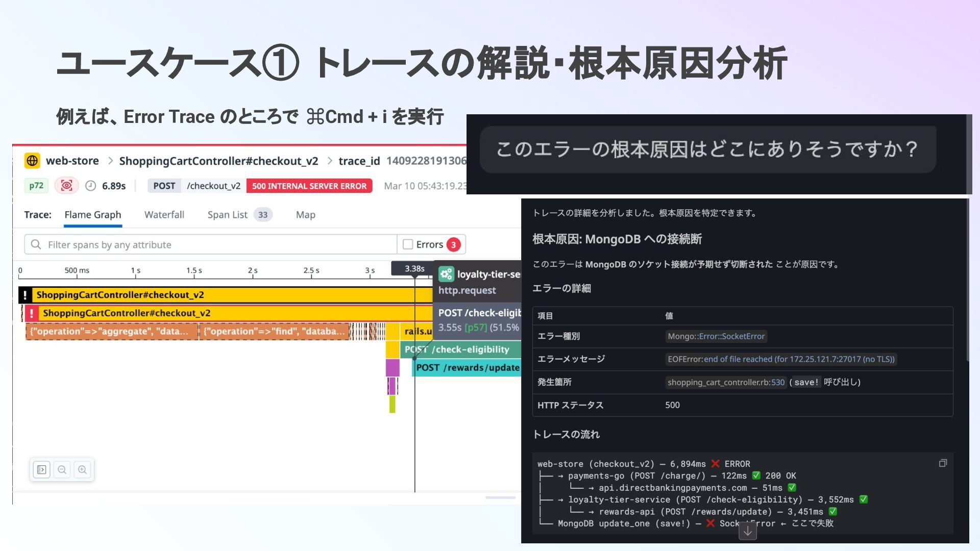Image resolution: width=980 pixels, height=551 pixels.
Task: Click the Mongo::Error::SocketError value
Action: click(716, 336)
